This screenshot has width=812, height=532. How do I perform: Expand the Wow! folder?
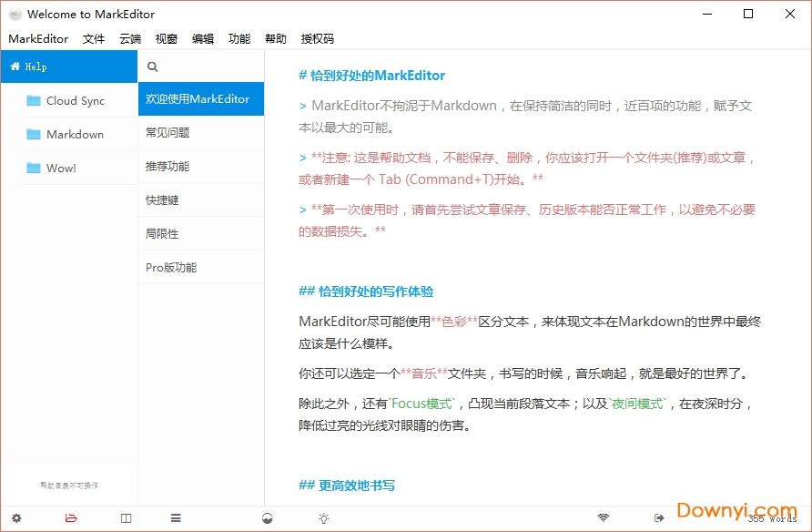tap(60, 168)
